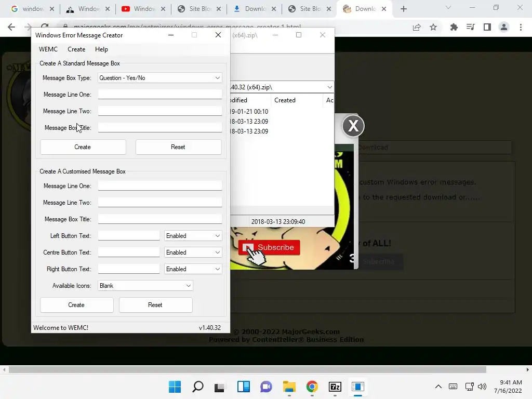Open taskbar Search
This screenshot has height=399, width=532.
pyautogui.click(x=198, y=387)
